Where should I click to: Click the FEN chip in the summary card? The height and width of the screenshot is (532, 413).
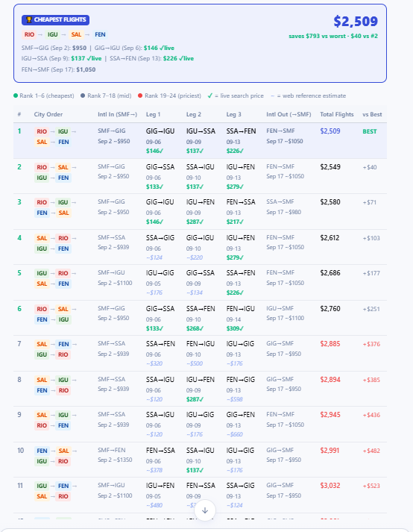[x=100, y=34]
